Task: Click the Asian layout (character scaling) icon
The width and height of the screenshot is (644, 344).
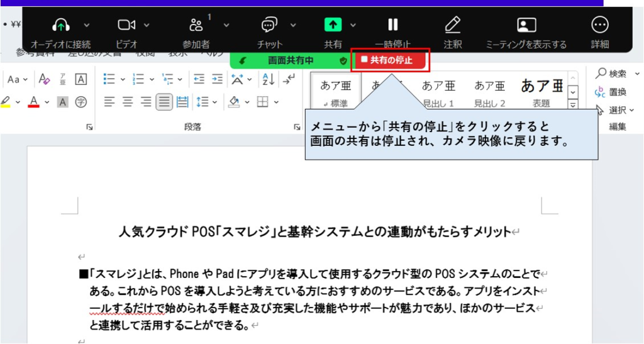Action: click(x=237, y=79)
